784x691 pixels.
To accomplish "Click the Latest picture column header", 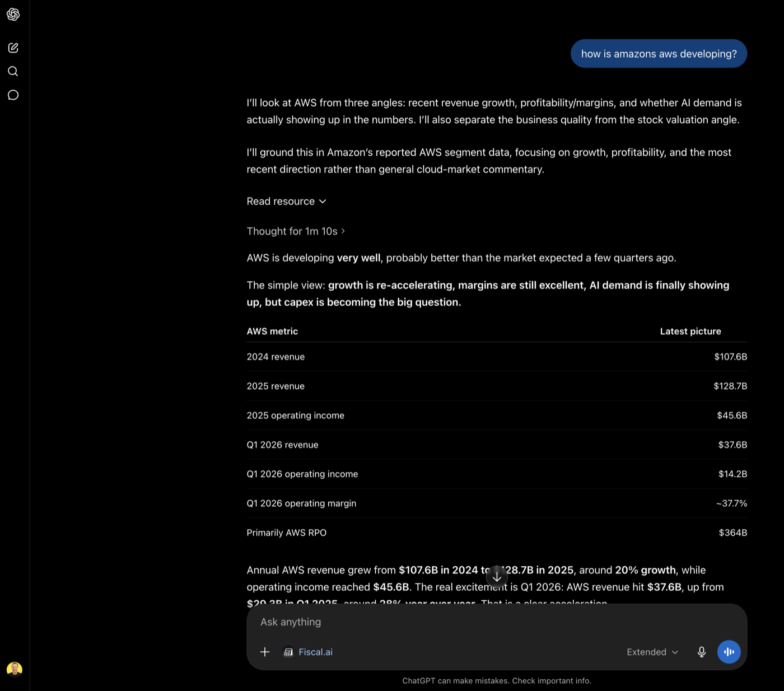I will click(x=690, y=331).
